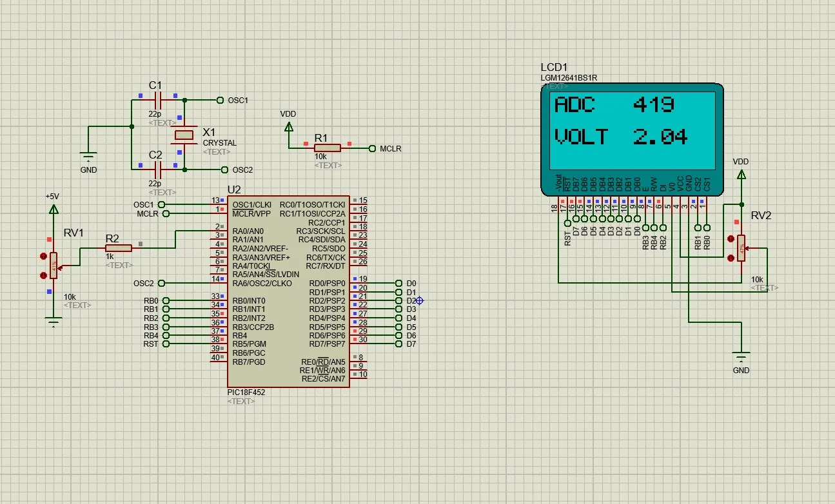835x504 pixels.
Task: Click the LGM12641BS1R part label
Action: (569, 78)
